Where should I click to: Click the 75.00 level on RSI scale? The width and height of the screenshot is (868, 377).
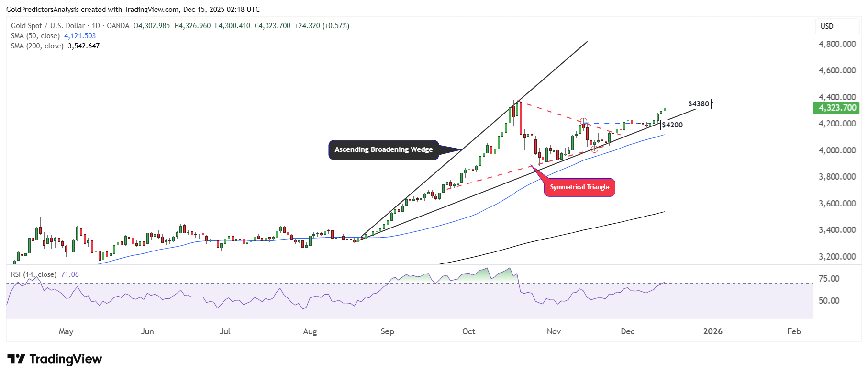pos(829,279)
